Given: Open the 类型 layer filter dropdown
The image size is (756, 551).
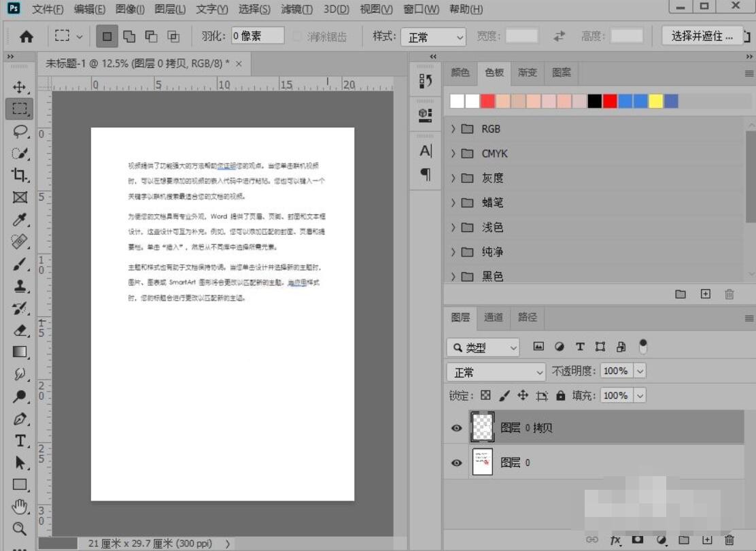Looking at the screenshot, I should [x=483, y=348].
